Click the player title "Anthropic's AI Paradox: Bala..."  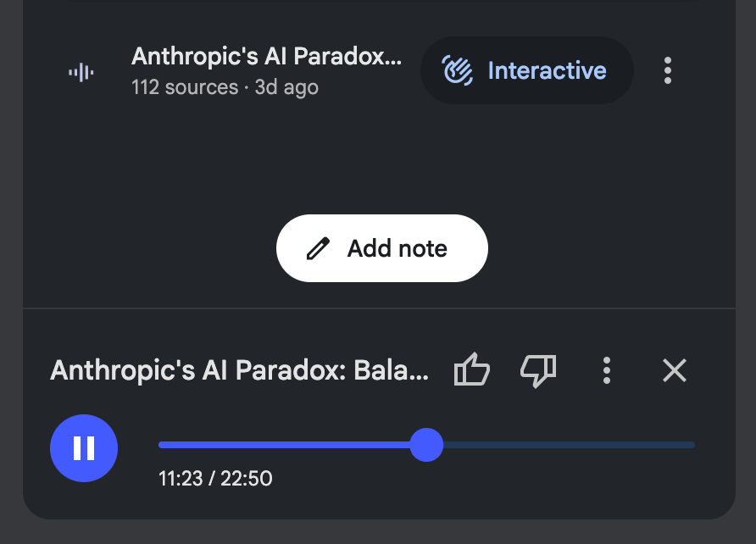240,370
